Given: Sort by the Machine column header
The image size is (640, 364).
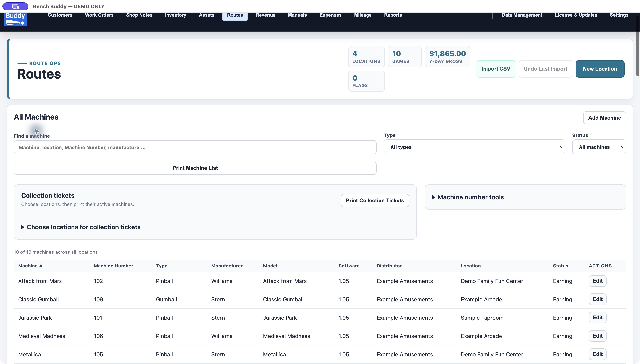Looking at the screenshot, I should tap(30, 266).
